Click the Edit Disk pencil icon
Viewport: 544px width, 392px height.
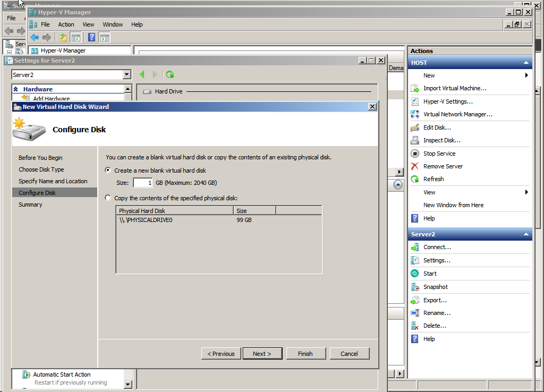tap(415, 127)
